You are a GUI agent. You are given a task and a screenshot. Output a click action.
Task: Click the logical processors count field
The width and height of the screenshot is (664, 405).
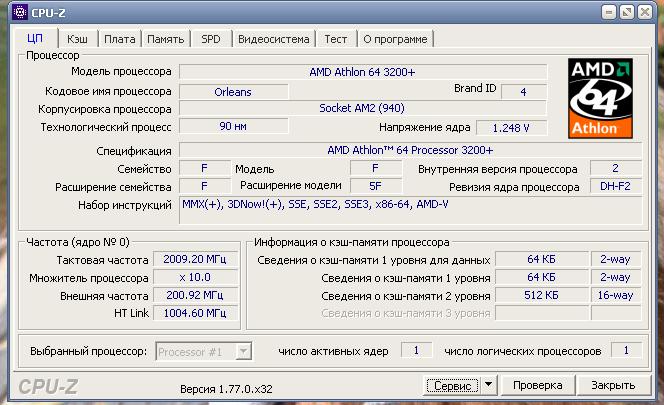pyautogui.click(x=626, y=350)
